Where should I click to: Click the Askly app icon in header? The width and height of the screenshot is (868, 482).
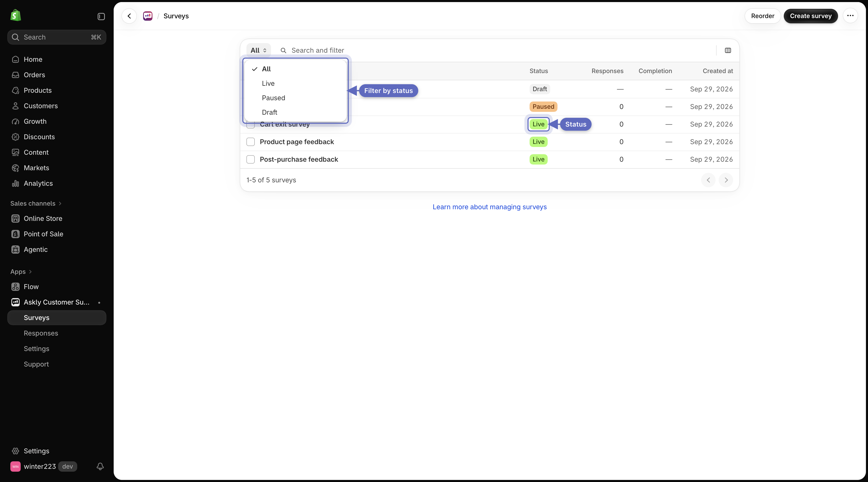[148, 16]
